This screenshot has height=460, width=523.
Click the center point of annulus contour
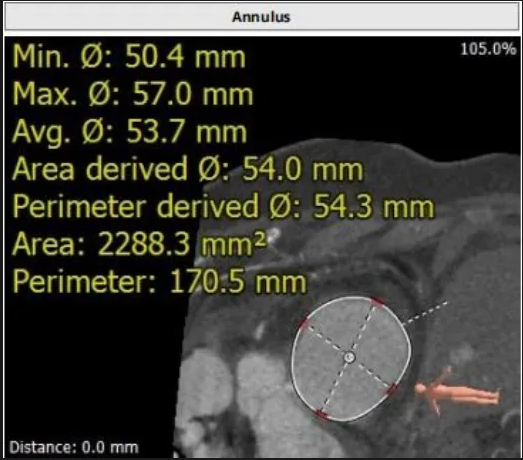pos(349,358)
